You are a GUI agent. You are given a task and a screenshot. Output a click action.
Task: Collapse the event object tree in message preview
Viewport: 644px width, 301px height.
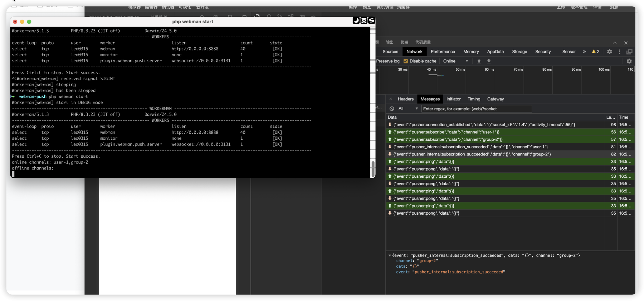(390, 255)
